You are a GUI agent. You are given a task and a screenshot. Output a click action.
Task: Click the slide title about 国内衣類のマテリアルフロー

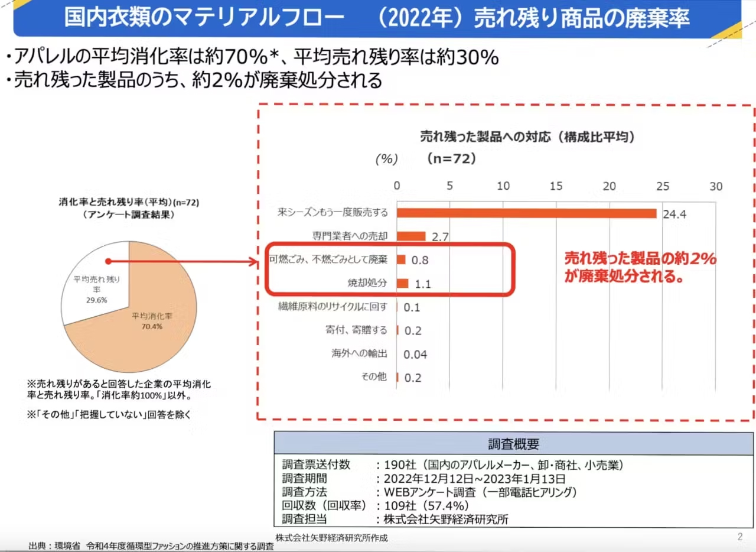point(378,18)
